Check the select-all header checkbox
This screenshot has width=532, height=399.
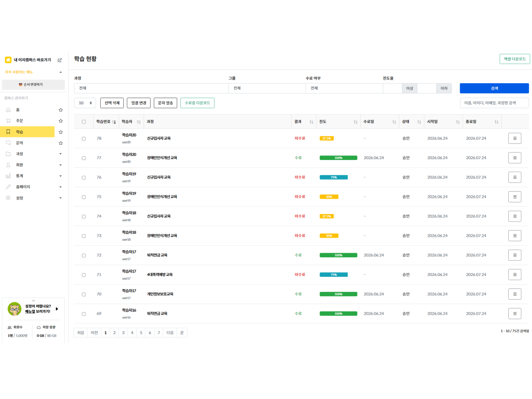pyautogui.click(x=84, y=122)
